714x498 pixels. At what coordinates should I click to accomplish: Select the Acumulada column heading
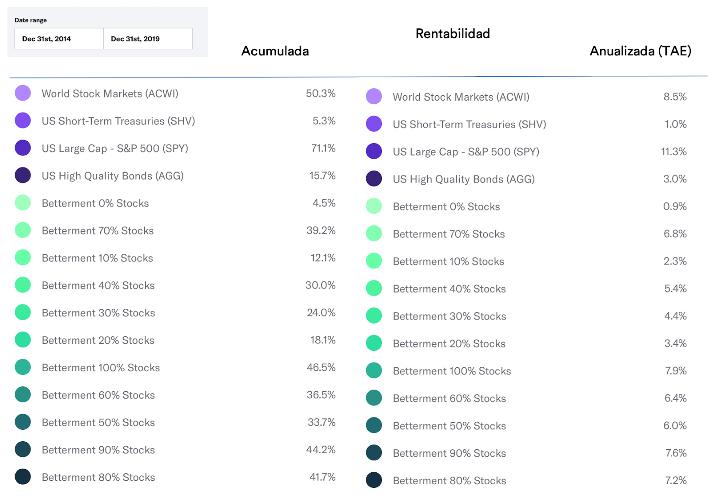[275, 51]
